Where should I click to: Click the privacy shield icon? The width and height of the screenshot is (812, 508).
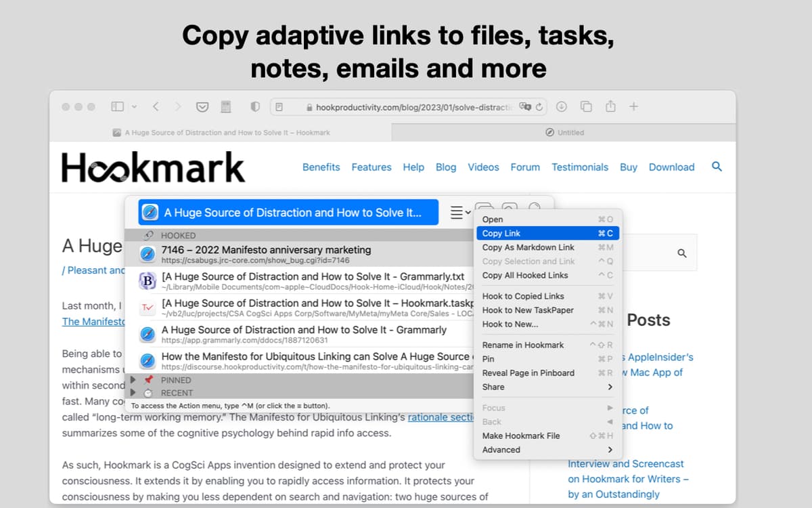[255, 106]
